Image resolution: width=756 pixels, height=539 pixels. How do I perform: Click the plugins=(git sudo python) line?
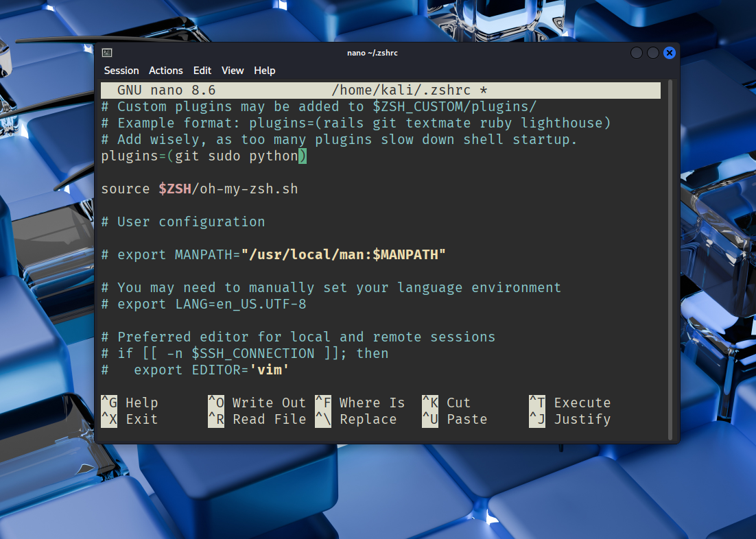(204, 156)
